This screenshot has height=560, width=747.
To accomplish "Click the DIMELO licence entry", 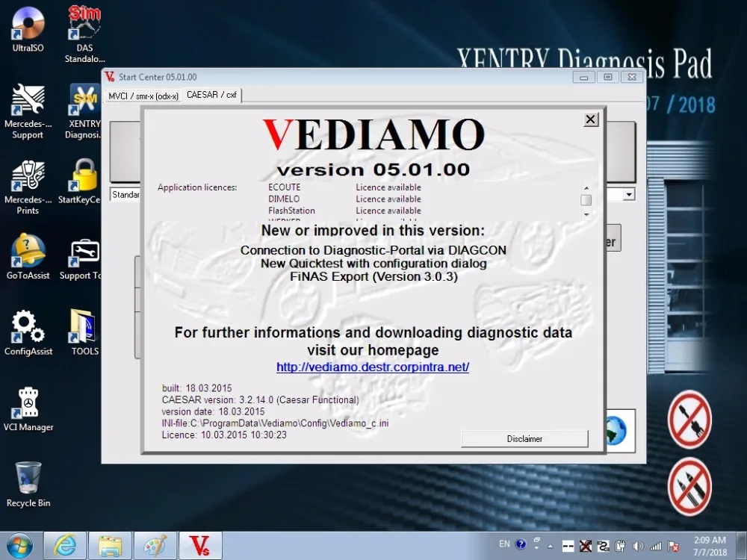I will [284, 199].
